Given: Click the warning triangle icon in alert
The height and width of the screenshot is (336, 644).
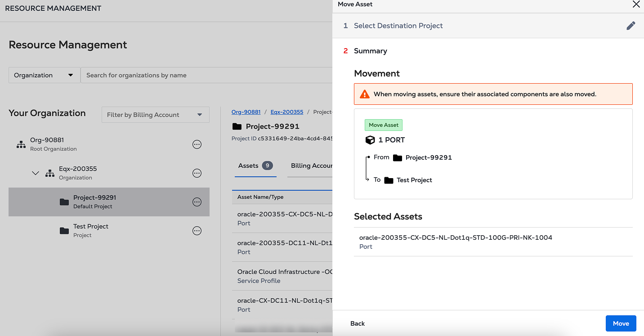Looking at the screenshot, I should click(364, 94).
